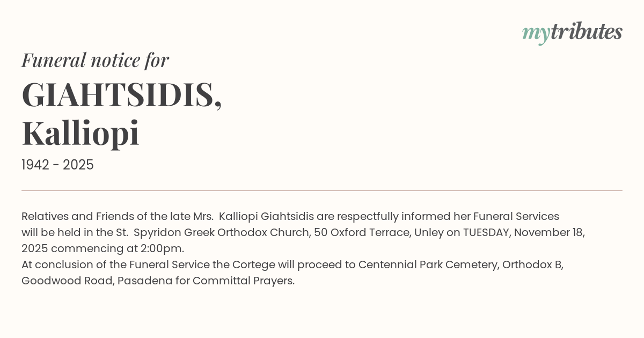
Task: Click the green "my" part of the logo
Action: tap(536, 33)
